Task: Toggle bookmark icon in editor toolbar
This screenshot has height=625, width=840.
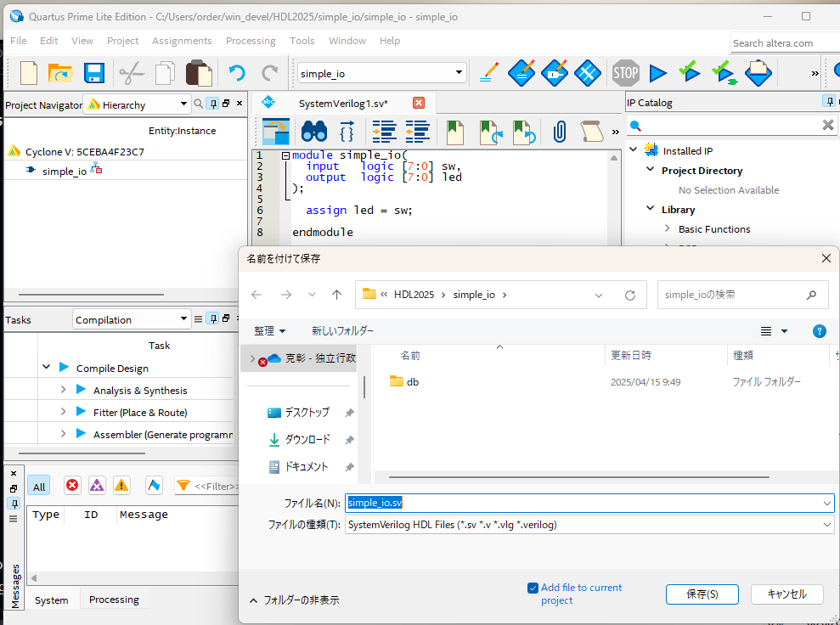Action: (x=454, y=132)
